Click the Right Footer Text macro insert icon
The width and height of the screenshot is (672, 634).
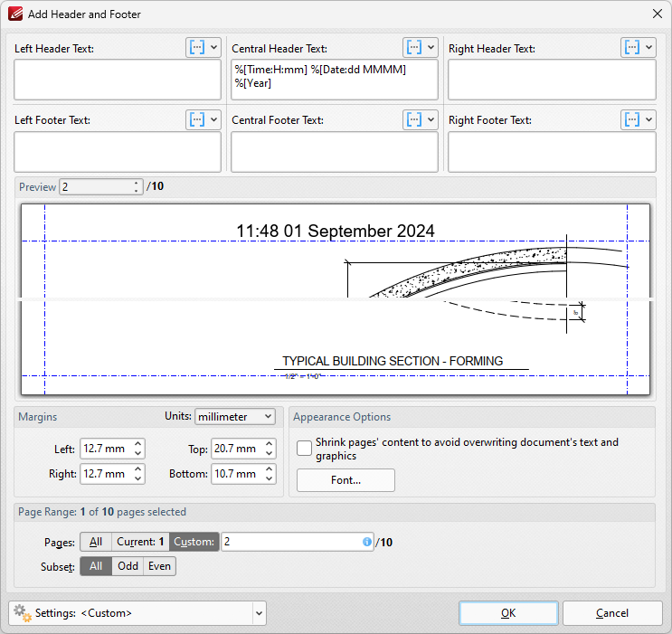click(632, 119)
